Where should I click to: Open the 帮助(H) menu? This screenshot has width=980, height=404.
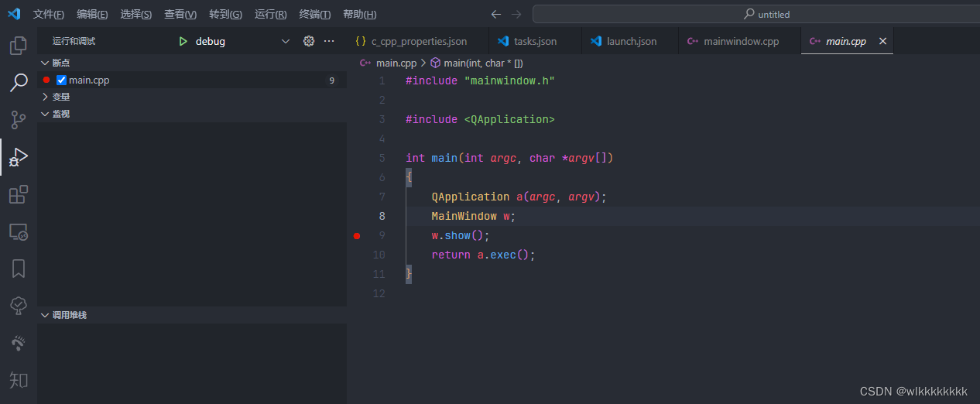pos(360,15)
